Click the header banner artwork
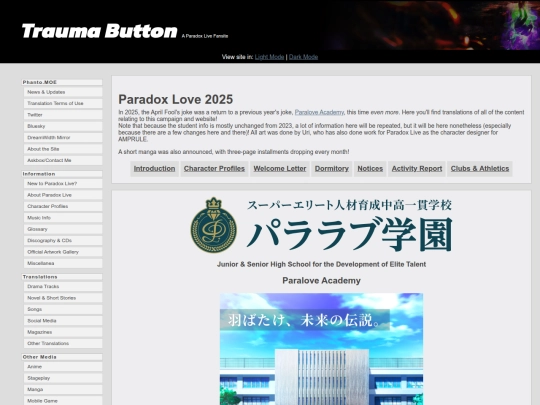540x405 pixels. point(432,25)
